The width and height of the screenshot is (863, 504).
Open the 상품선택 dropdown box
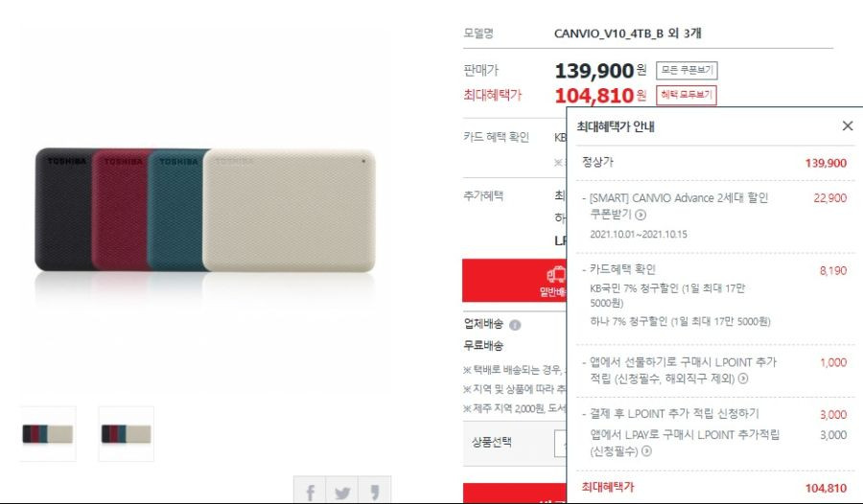point(560,443)
